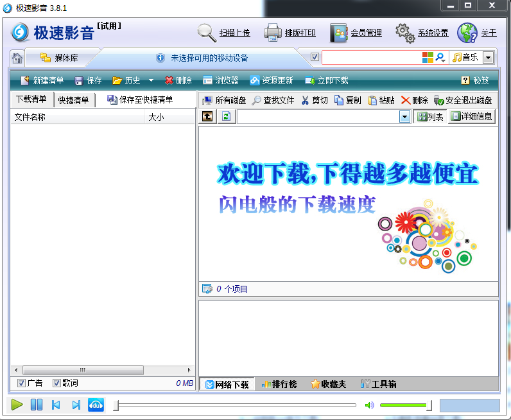Click the colorful Windows logo icon
The height and width of the screenshot is (420, 511).
point(428,58)
